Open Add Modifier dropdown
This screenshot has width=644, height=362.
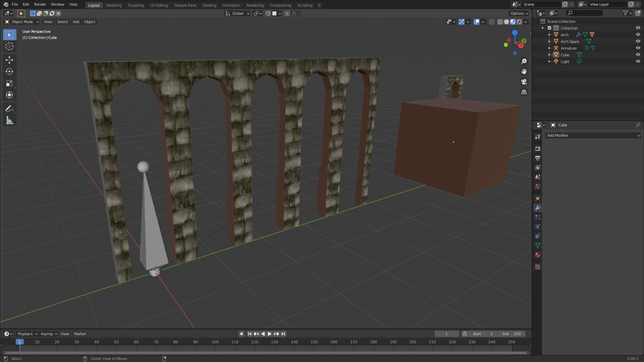coord(593,136)
